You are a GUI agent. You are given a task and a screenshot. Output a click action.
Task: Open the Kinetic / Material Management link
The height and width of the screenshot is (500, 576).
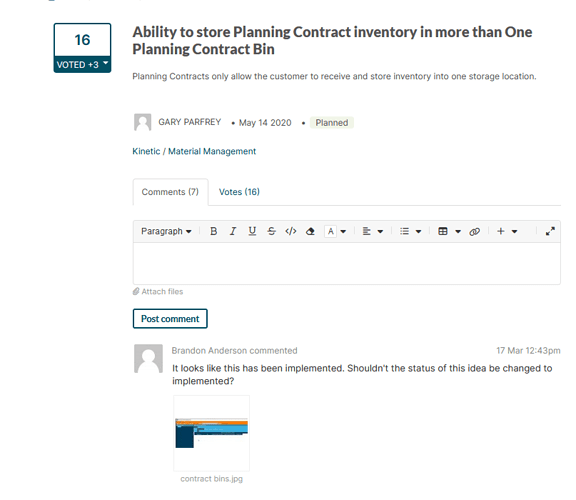coord(194,151)
